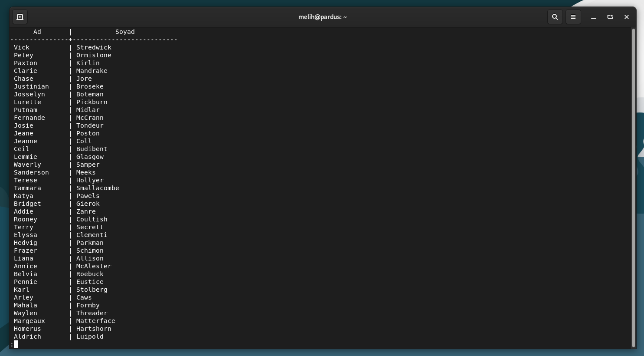Select the surname Eustice
The image size is (644, 356).
(90, 282)
